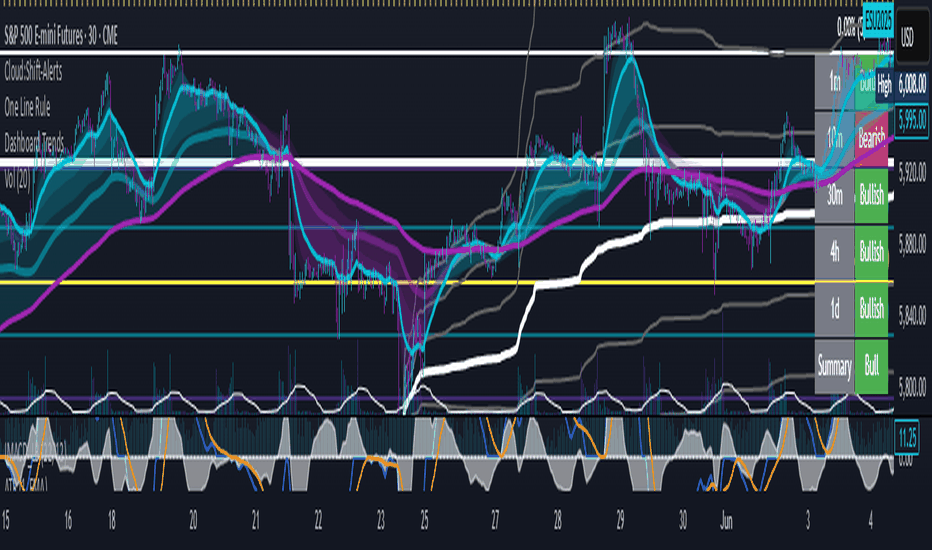
Task: Click the Bull summary result cell
Action: tap(871, 366)
